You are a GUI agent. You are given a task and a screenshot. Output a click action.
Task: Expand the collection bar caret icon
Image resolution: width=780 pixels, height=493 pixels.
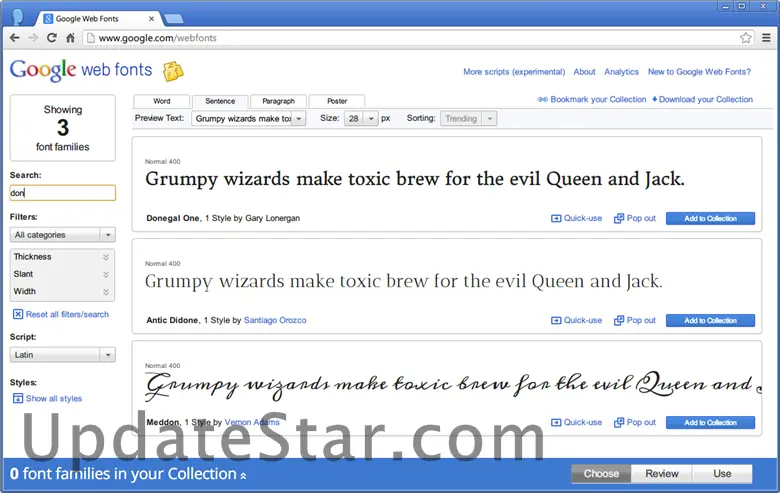point(243,476)
